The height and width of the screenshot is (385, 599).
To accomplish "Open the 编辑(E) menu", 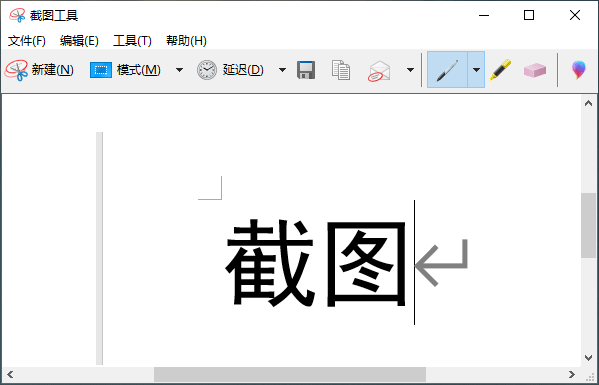I will pos(79,41).
